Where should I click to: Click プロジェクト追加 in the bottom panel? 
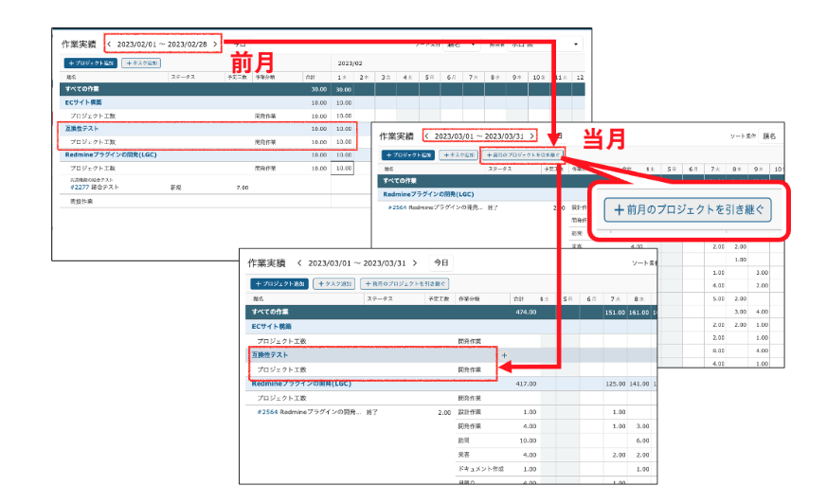click(279, 283)
